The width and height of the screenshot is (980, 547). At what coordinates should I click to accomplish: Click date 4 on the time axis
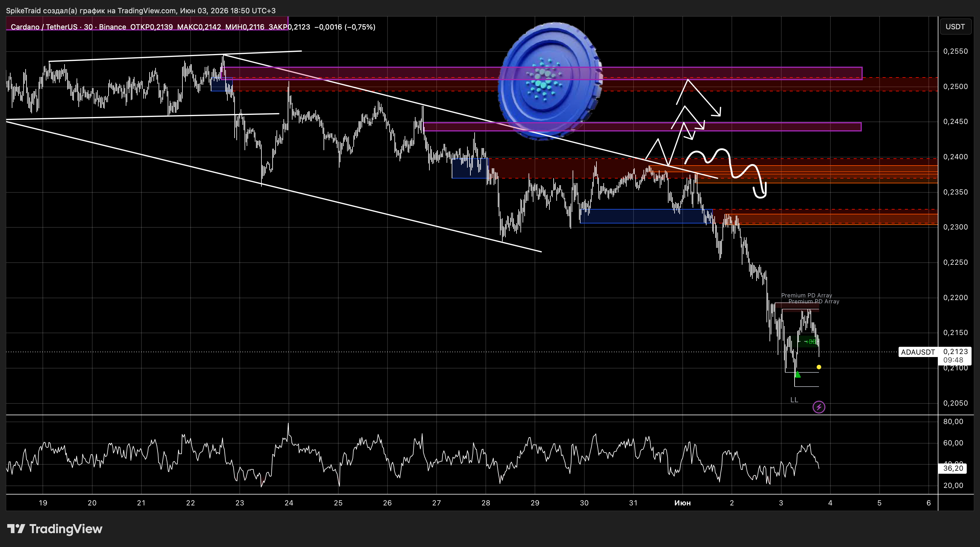click(x=830, y=503)
